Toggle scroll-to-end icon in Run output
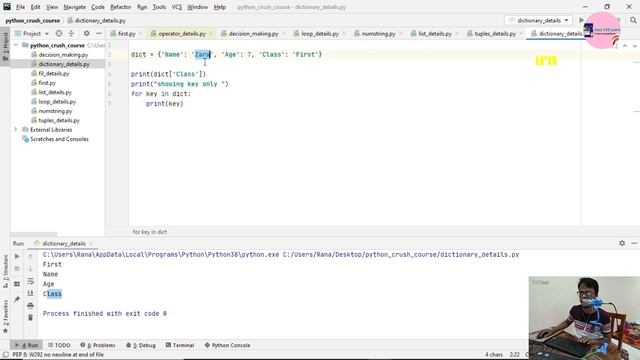This screenshot has height=360, width=640. [x=30, y=293]
